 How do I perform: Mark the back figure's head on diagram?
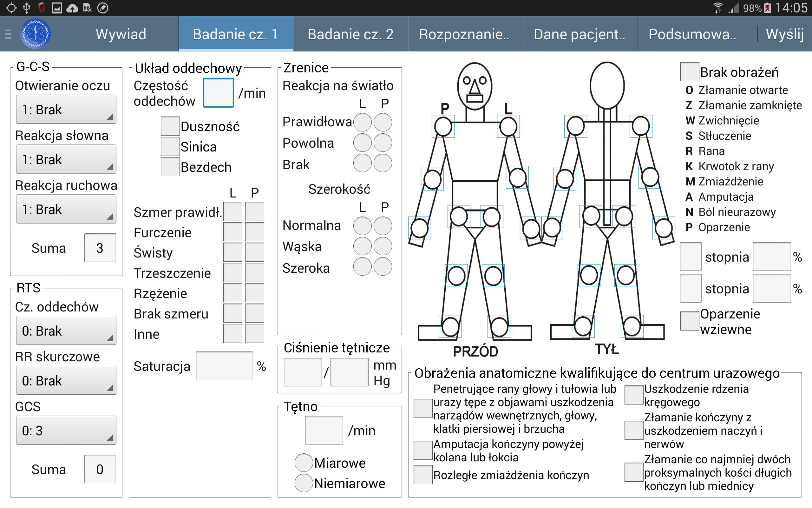pyautogui.click(x=607, y=85)
